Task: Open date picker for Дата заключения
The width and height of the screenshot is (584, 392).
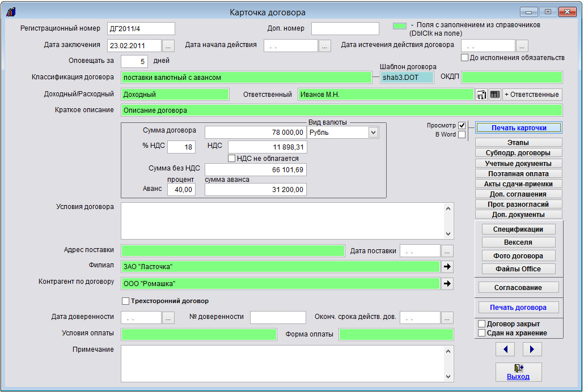Action: coord(170,46)
